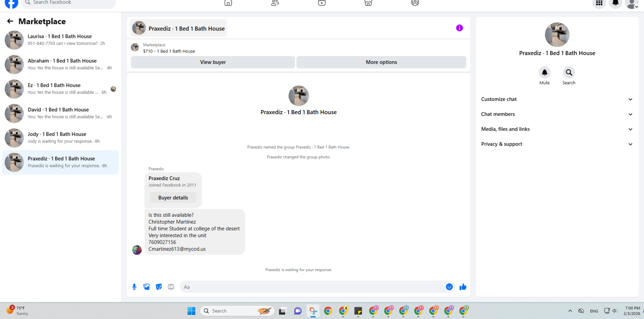Open the Marketplace storefront icon in top navigation
Viewport: 644px width, 319px height.
(368, 3)
